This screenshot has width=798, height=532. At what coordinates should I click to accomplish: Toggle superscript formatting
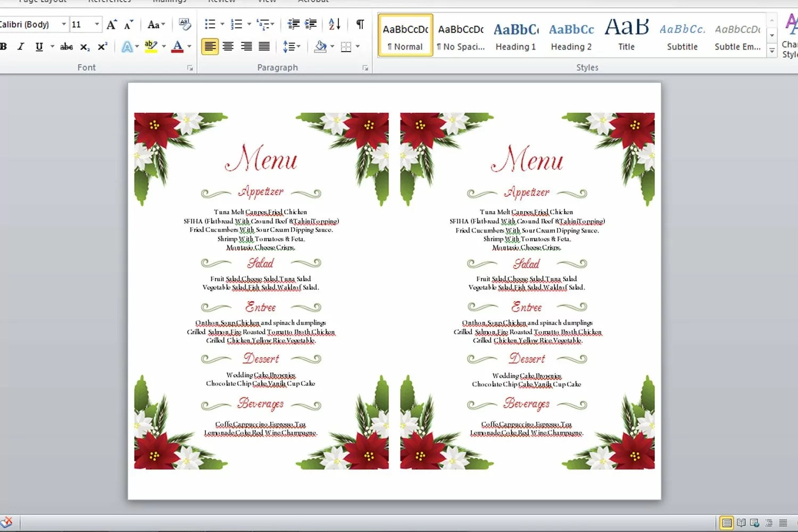click(x=103, y=47)
